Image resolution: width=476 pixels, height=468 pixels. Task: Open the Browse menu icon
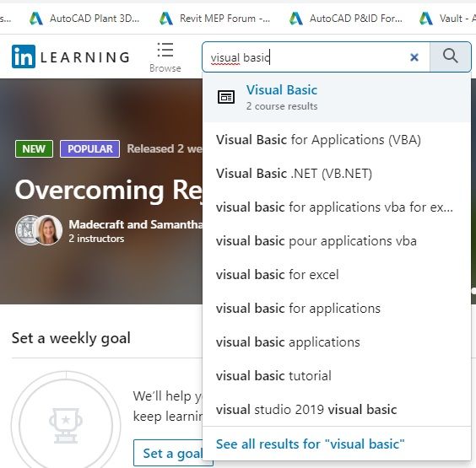(165, 50)
